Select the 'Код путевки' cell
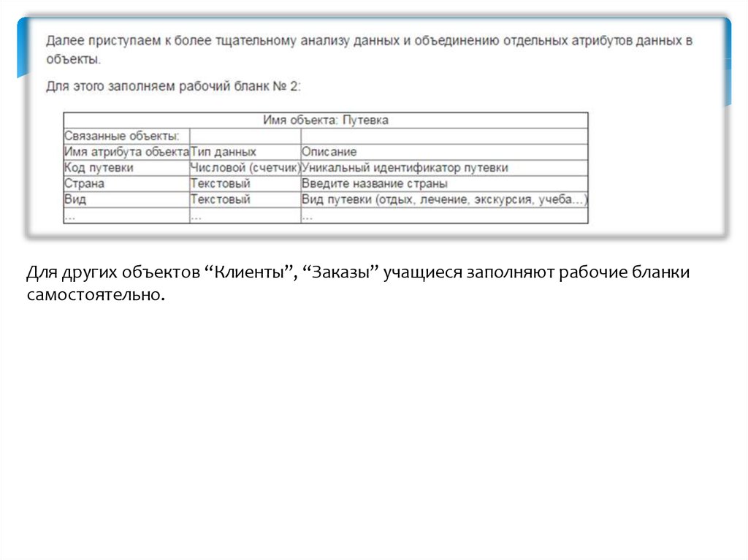 pyautogui.click(x=126, y=168)
